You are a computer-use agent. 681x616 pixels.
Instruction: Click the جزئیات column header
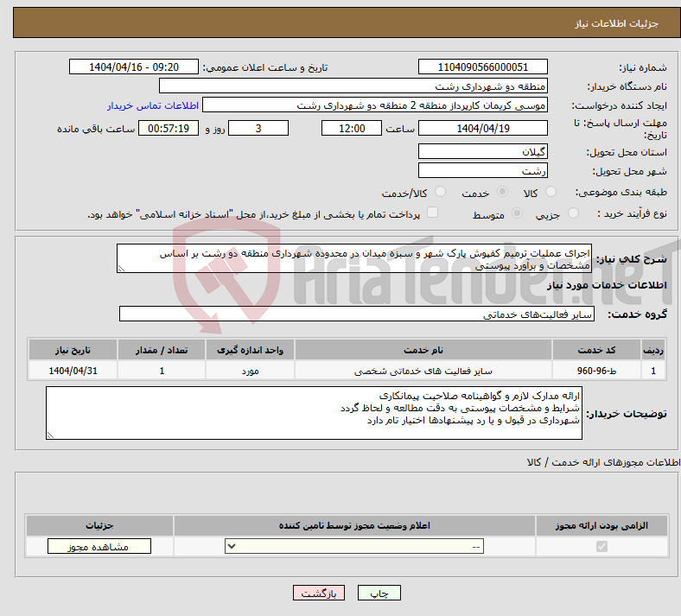pyautogui.click(x=99, y=525)
